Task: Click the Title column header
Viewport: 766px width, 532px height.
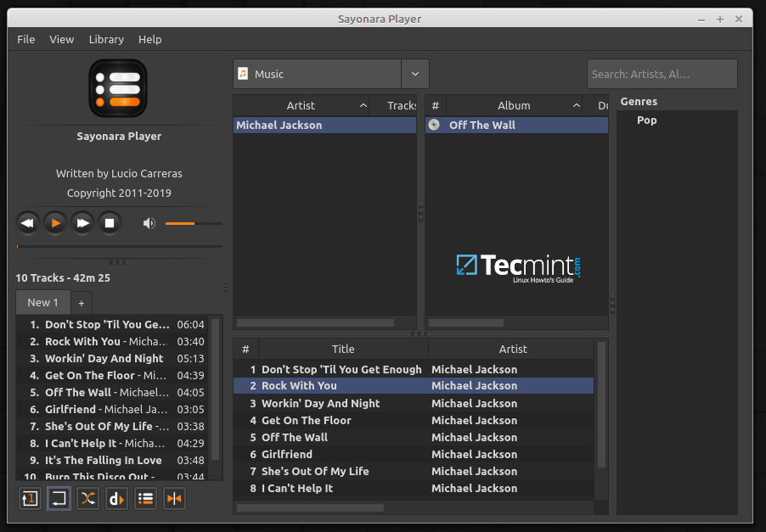Action: pos(343,349)
